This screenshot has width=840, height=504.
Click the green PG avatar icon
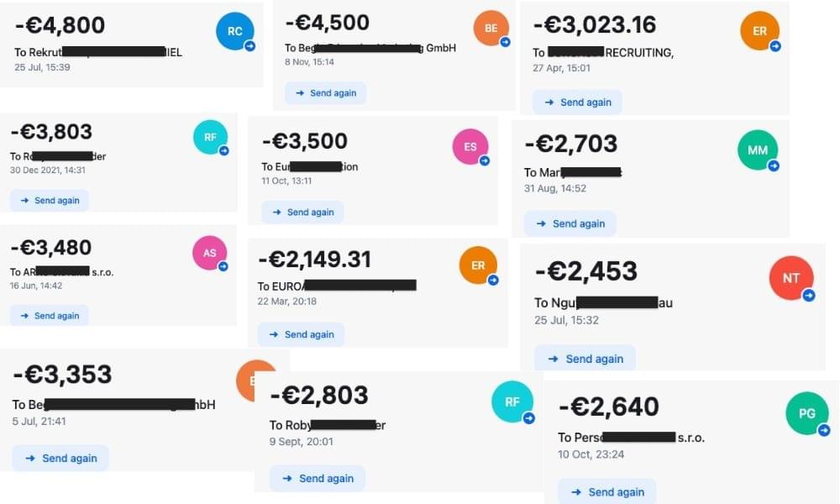(806, 413)
